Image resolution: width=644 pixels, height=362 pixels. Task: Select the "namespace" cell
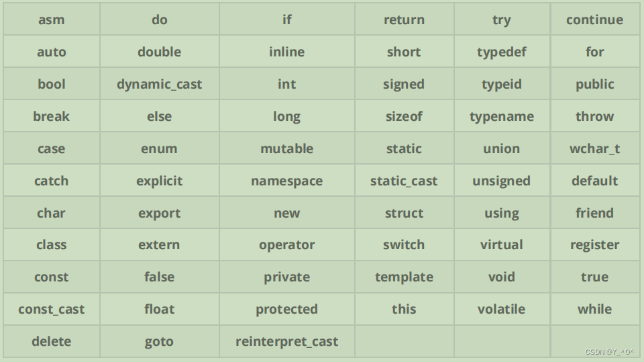point(286,181)
